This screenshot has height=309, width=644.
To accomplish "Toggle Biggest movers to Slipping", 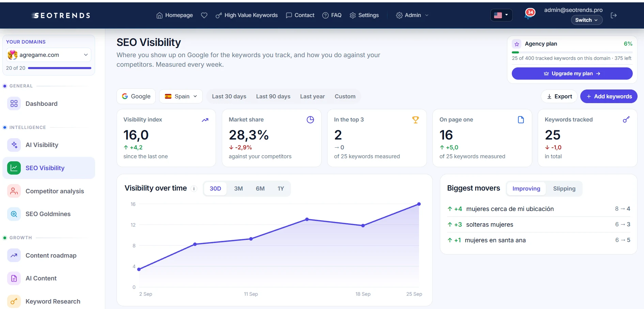I will (x=564, y=189).
